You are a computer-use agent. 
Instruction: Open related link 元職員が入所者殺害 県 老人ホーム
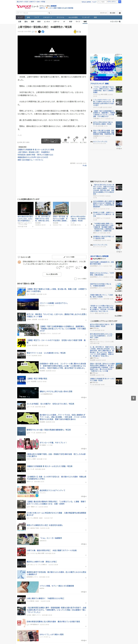(x=36, y=150)
